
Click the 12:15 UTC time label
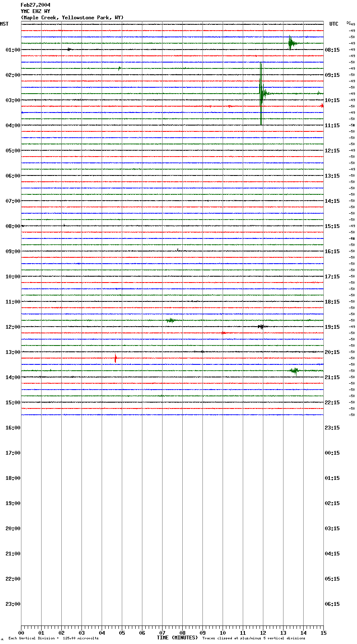coord(332,151)
